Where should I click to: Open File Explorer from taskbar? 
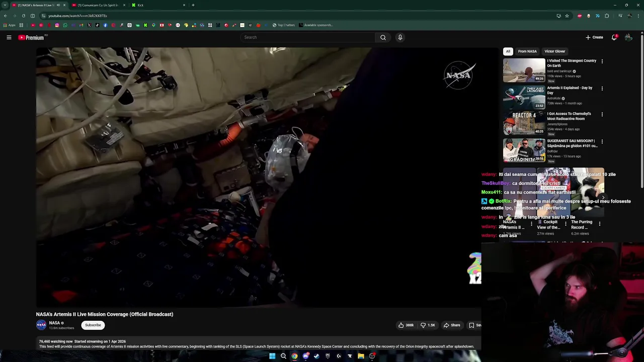click(x=361, y=356)
